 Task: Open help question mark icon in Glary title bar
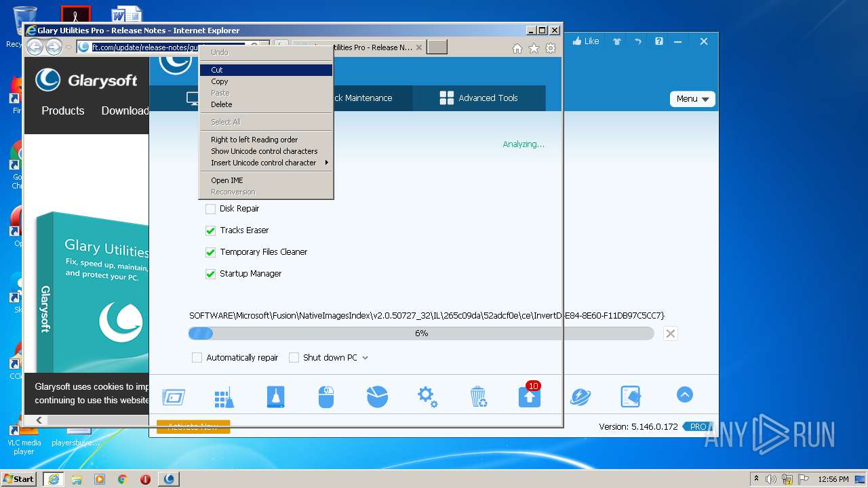pos(658,41)
